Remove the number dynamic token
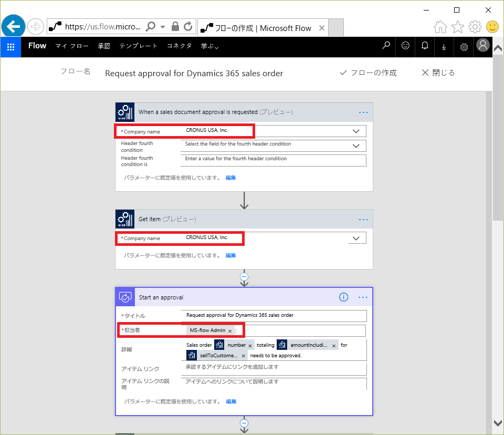 pos(250,346)
